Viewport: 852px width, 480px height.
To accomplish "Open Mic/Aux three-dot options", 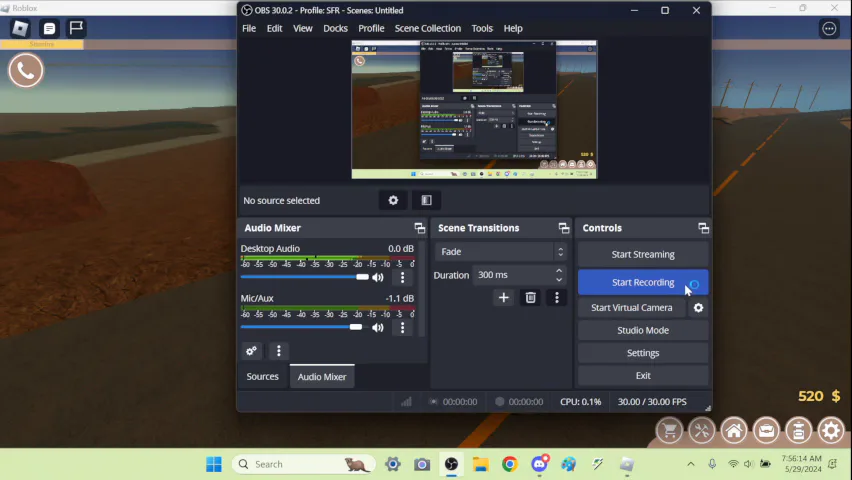I will coord(402,327).
